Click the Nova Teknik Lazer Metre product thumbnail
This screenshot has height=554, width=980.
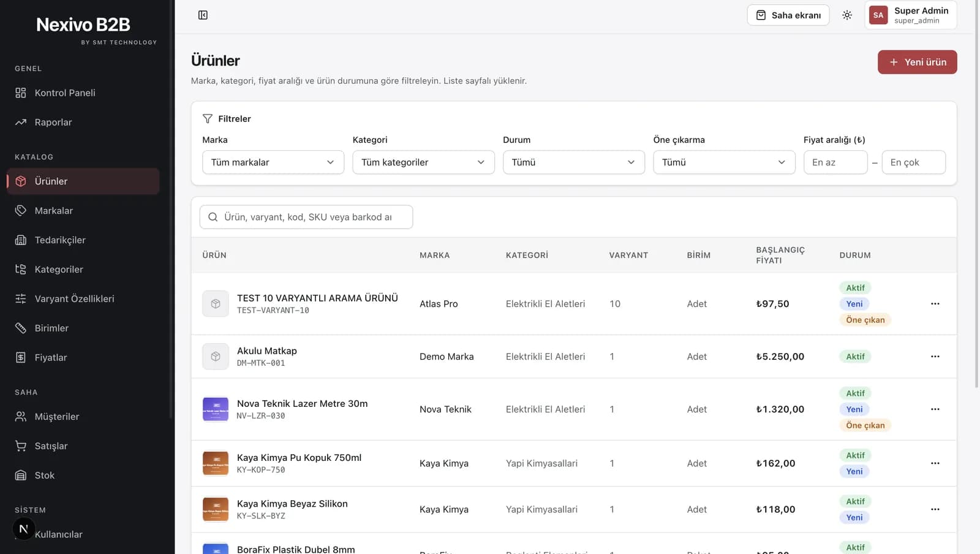(x=216, y=409)
